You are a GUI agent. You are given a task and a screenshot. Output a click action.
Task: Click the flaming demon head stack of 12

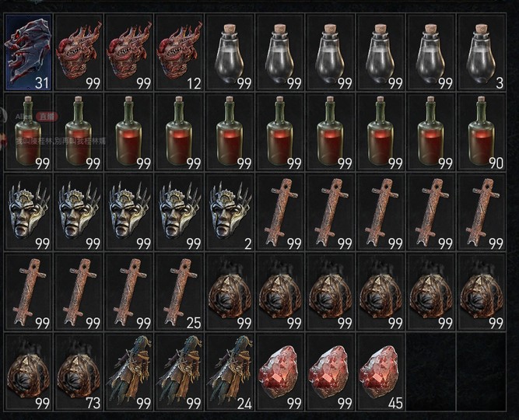tap(180, 52)
